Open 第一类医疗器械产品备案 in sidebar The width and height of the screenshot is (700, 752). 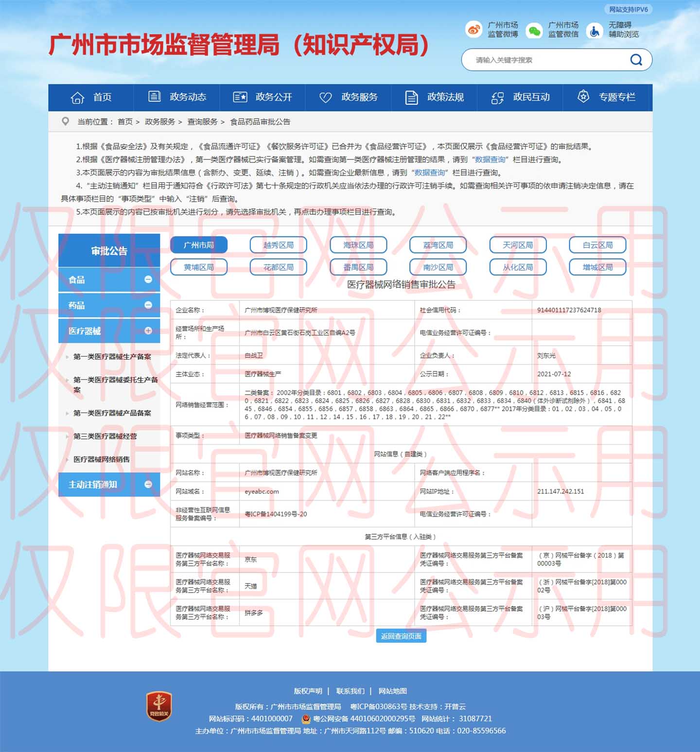[x=112, y=413]
